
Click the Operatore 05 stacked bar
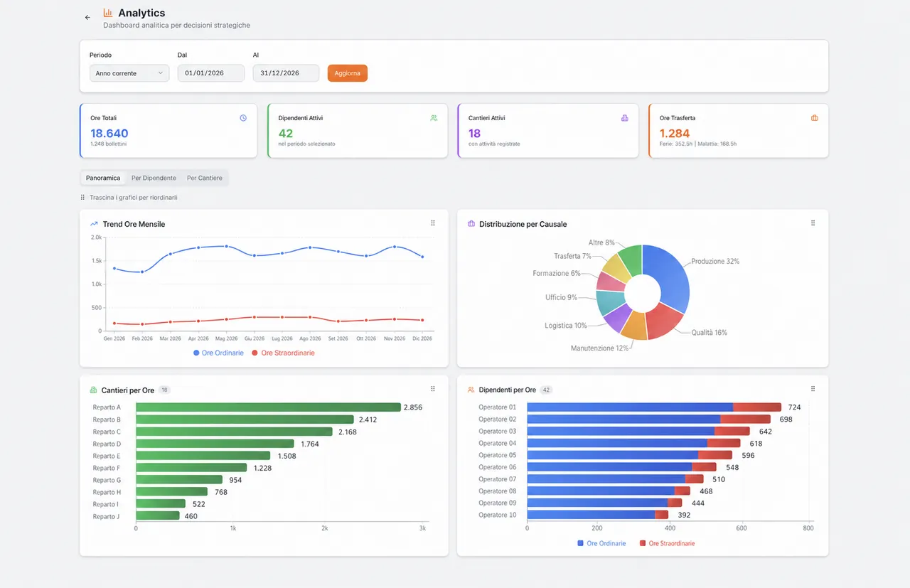coord(629,455)
